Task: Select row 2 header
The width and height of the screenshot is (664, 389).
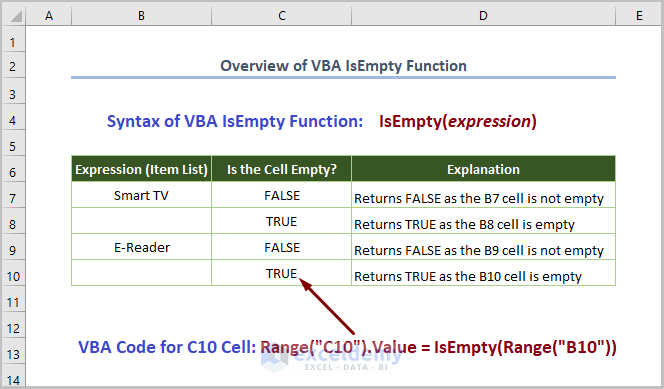Action: click(14, 66)
